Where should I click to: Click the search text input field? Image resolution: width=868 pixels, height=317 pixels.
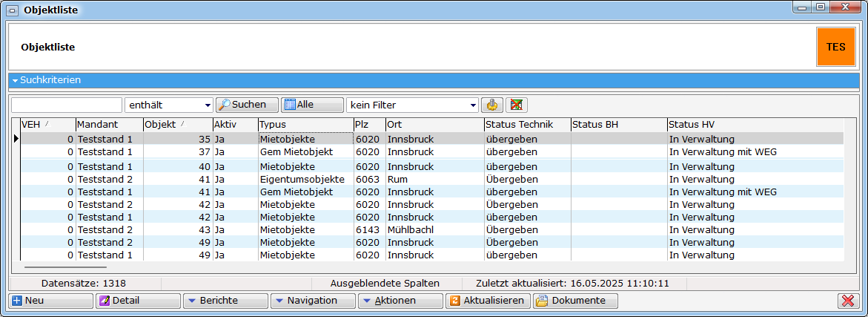click(67, 105)
